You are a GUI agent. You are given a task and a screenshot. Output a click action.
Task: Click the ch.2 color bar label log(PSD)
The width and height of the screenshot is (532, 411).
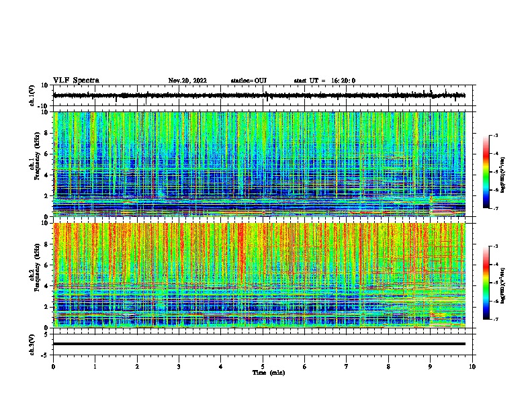pos(502,285)
